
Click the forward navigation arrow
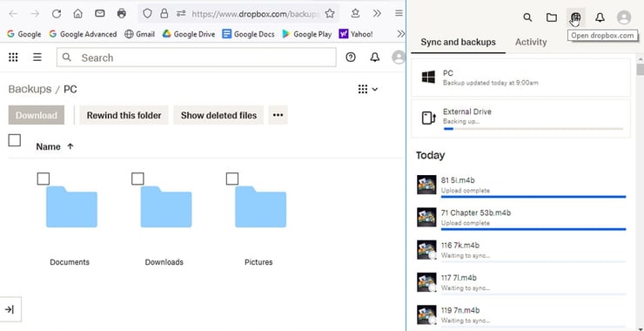point(35,14)
